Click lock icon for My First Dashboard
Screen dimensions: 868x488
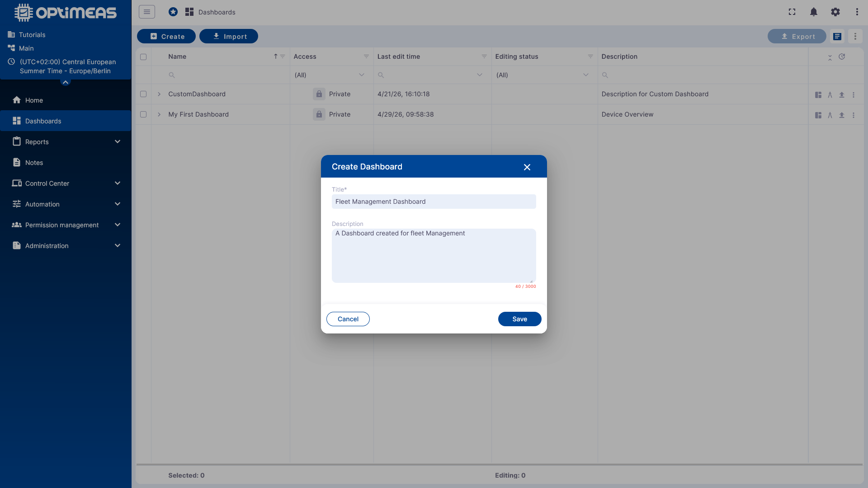[x=319, y=114]
